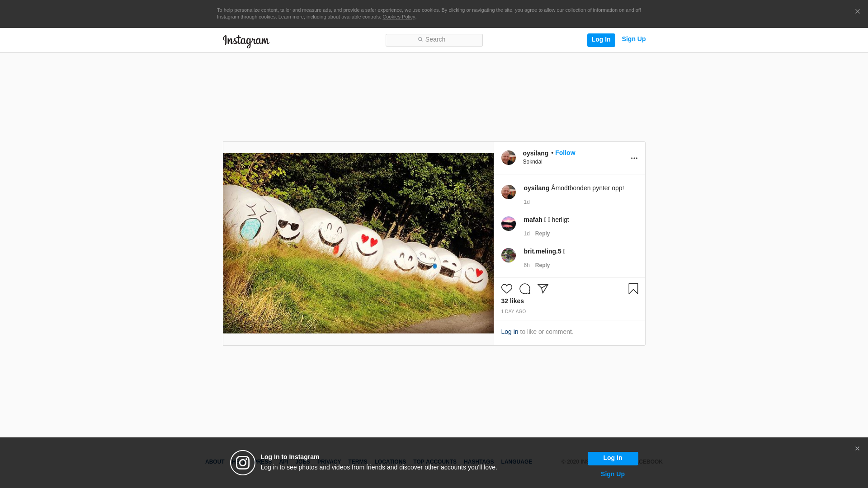Open the HASHTAGS footer link
The width and height of the screenshot is (868, 488).
(479, 462)
